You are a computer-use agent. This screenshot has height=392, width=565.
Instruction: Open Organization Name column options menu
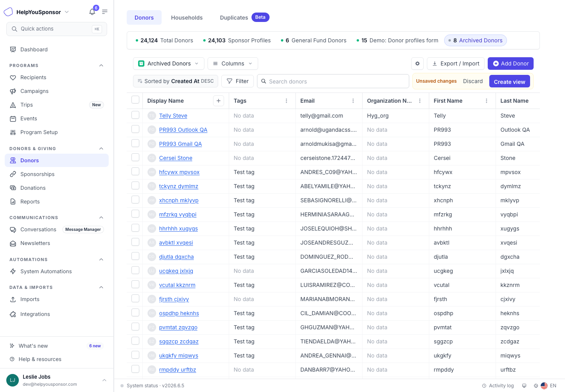420,101
